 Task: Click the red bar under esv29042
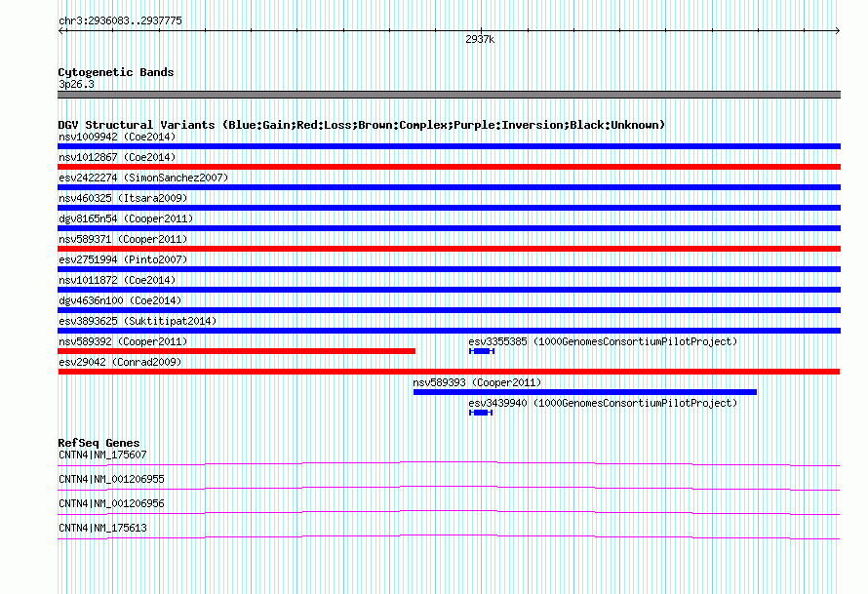coord(449,372)
